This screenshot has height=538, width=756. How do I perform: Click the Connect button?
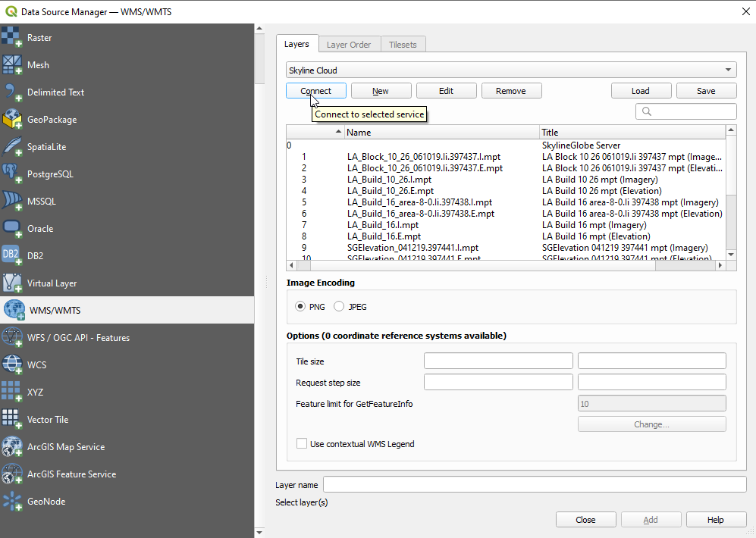[x=315, y=90]
